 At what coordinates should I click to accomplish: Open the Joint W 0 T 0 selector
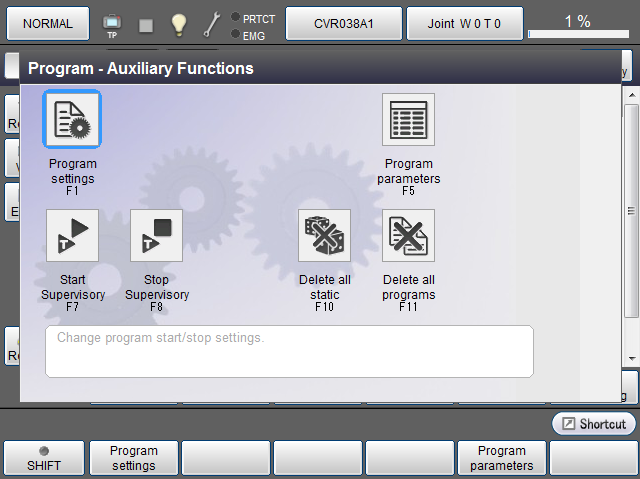[x=464, y=23]
